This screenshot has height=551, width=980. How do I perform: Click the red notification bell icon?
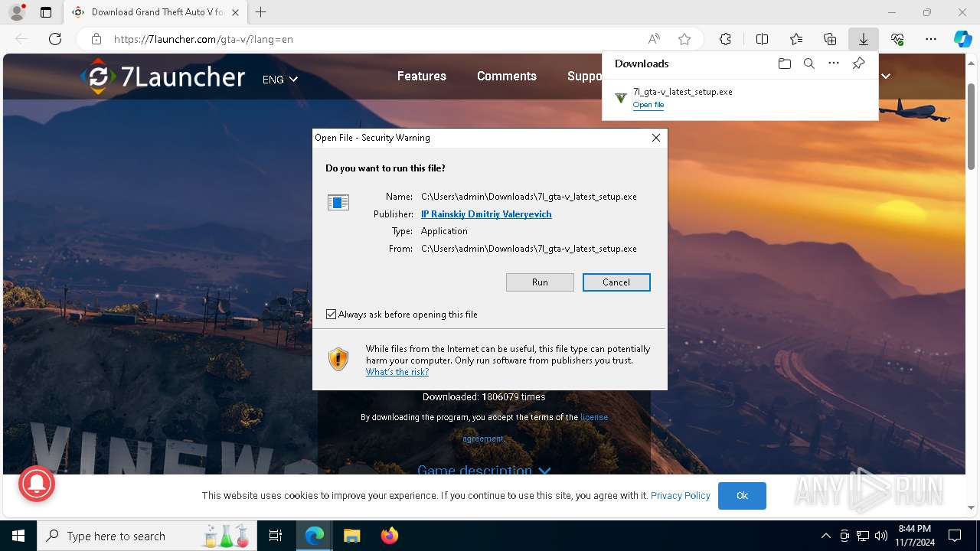click(36, 484)
